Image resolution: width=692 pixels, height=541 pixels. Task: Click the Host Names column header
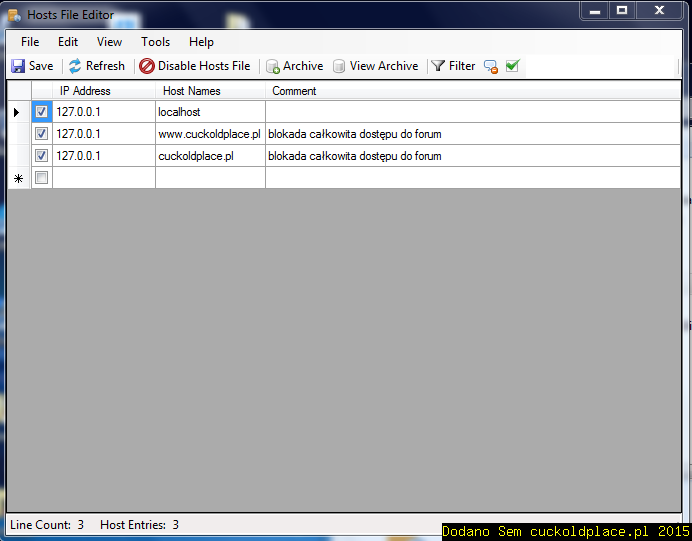coord(210,91)
